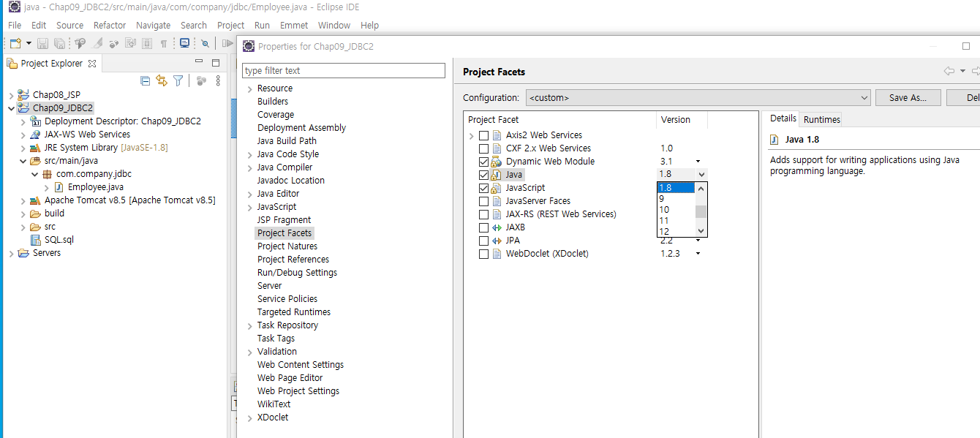
Task: Check the JAXB facet checkbox
Action: tap(483, 227)
